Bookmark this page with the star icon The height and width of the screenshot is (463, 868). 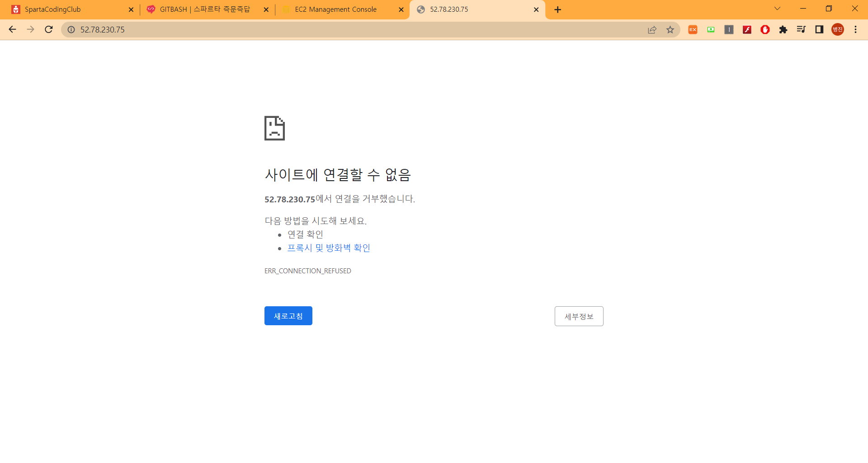point(670,29)
